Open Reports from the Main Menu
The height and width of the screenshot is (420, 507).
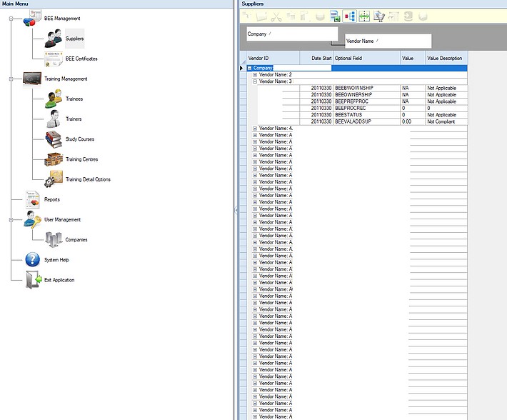(52, 199)
